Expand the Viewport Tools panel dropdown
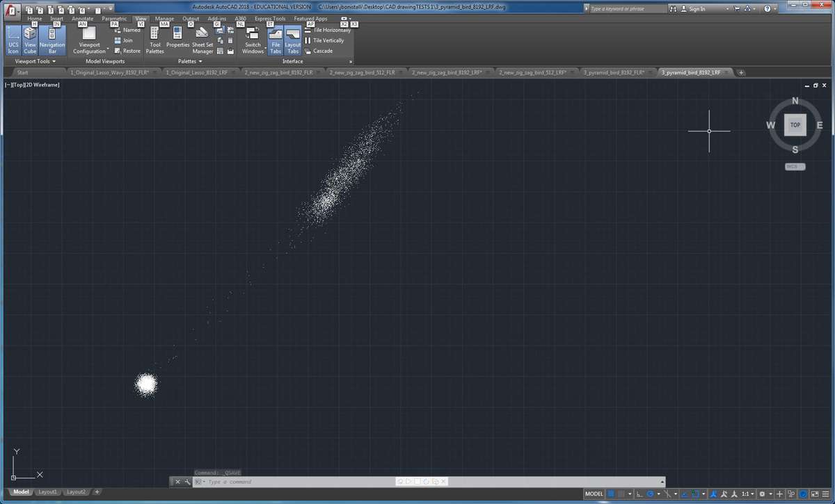The width and height of the screenshot is (835, 504). point(53,61)
